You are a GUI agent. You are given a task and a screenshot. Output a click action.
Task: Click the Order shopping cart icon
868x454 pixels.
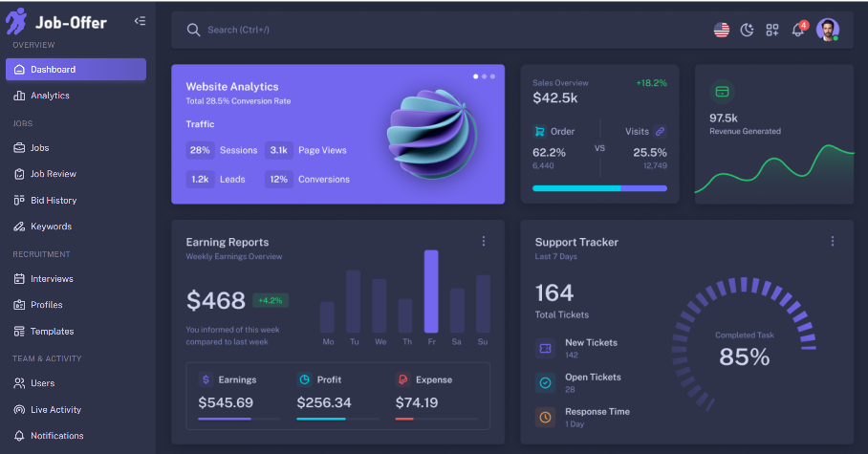click(539, 131)
